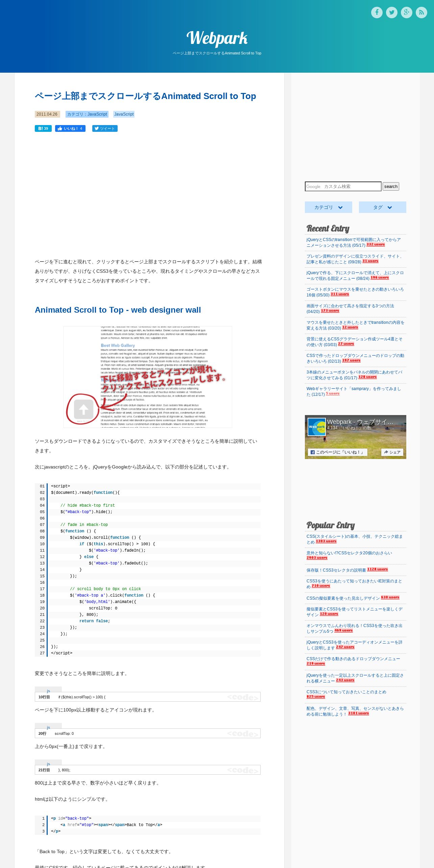Click the Webpark logo title
The width and height of the screenshot is (434, 868).
click(x=217, y=38)
